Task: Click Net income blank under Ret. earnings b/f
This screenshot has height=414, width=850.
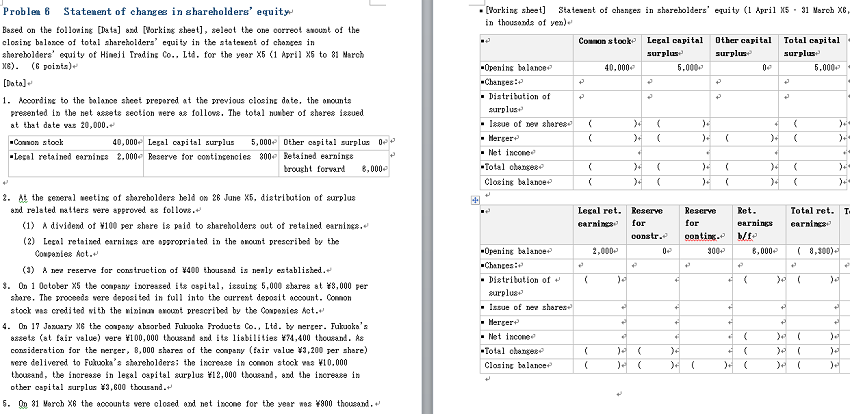Action: click(x=759, y=337)
